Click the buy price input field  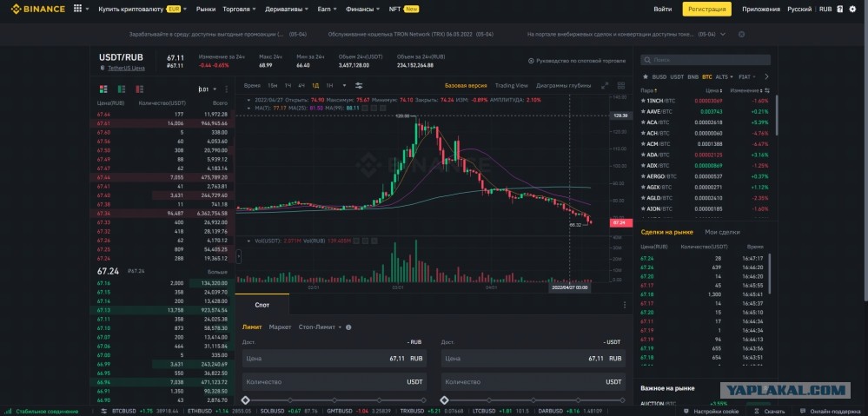pyautogui.click(x=335, y=359)
